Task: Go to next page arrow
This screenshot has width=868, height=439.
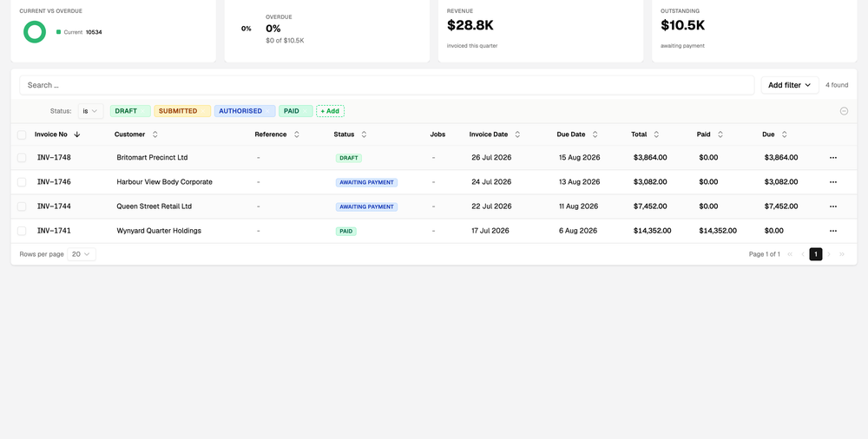Action: tap(829, 254)
